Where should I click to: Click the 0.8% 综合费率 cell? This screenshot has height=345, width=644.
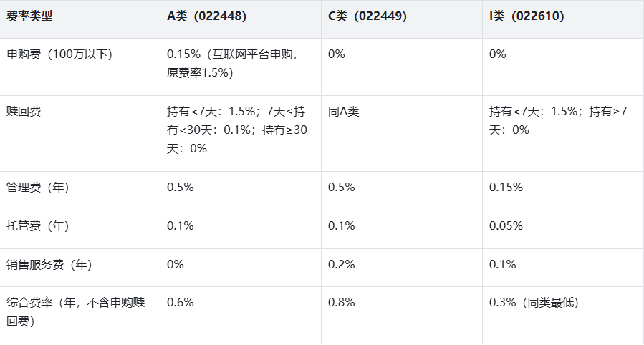pyautogui.click(x=341, y=303)
